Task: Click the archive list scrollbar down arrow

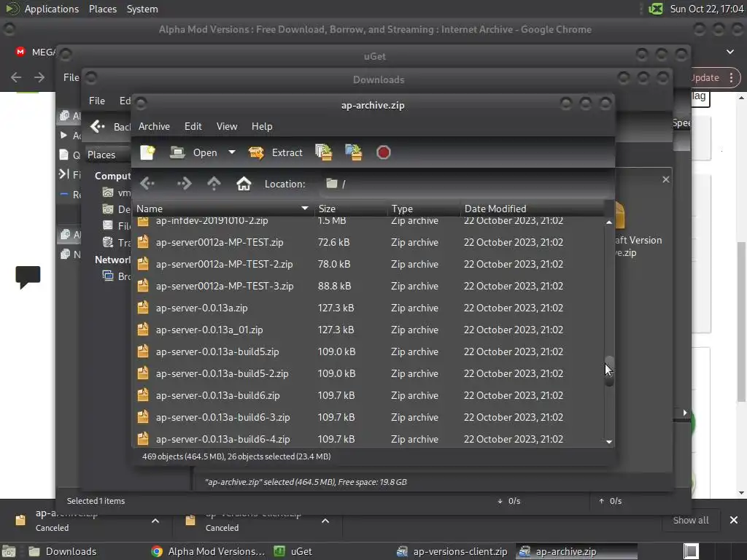Action: point(609,442)
